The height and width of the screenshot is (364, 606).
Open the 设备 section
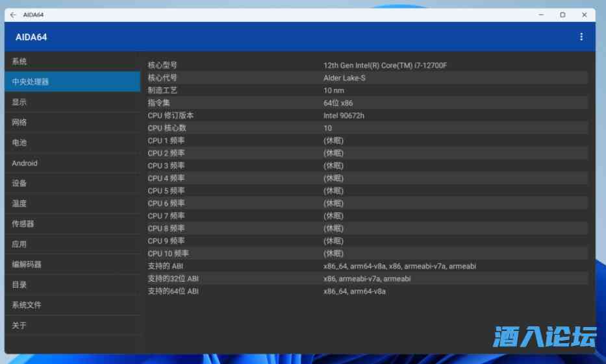tap(72, 183)
